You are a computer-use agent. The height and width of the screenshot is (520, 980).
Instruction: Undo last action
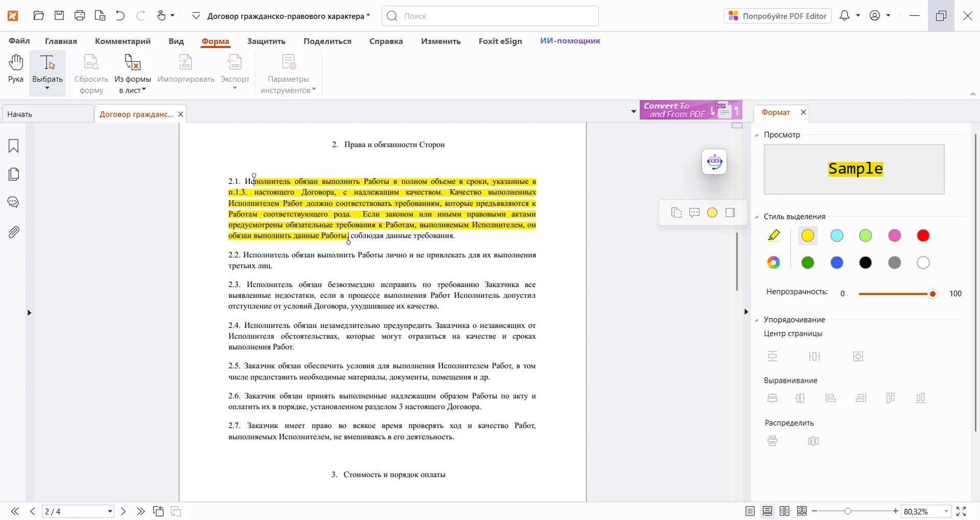[120, 16]
